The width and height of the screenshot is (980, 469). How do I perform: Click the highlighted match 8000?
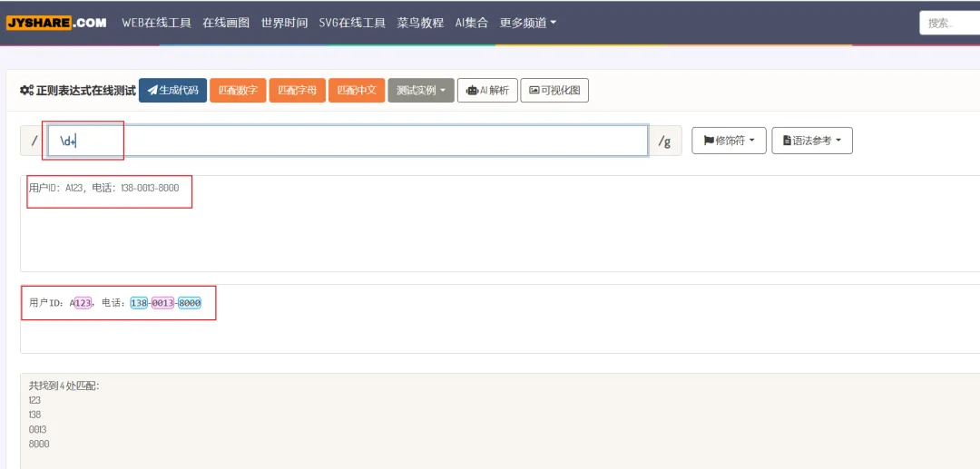(x=190, y=303)
